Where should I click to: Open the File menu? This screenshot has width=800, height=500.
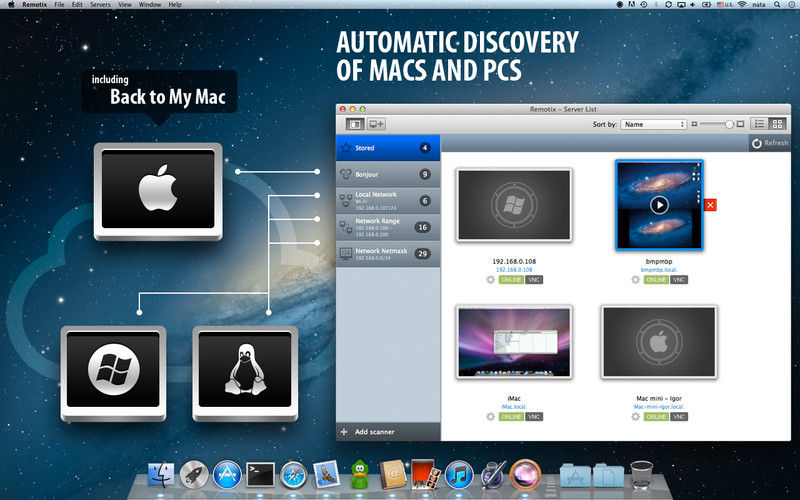coord(59,5)
